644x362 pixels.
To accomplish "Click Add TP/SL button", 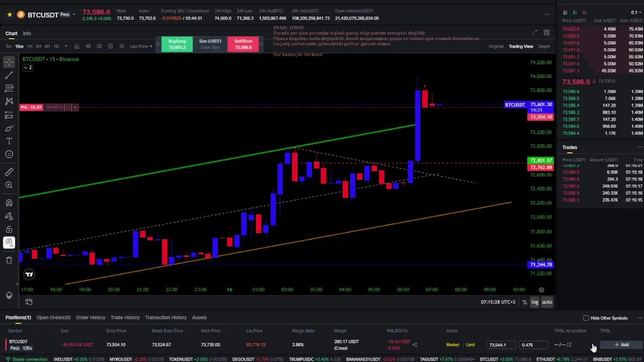I will [x=621, y=345].
